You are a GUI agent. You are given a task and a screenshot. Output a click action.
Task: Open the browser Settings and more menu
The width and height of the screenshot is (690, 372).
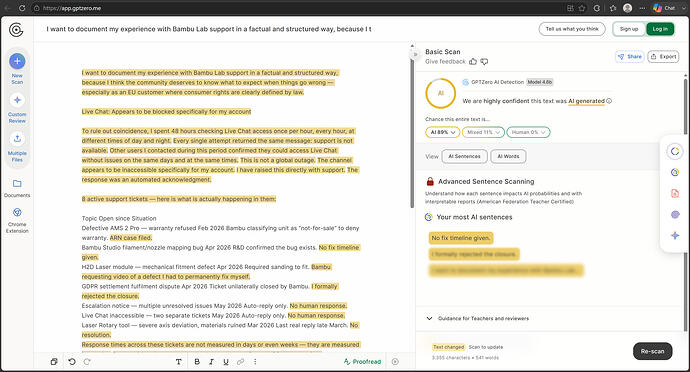tap(642, 8)
